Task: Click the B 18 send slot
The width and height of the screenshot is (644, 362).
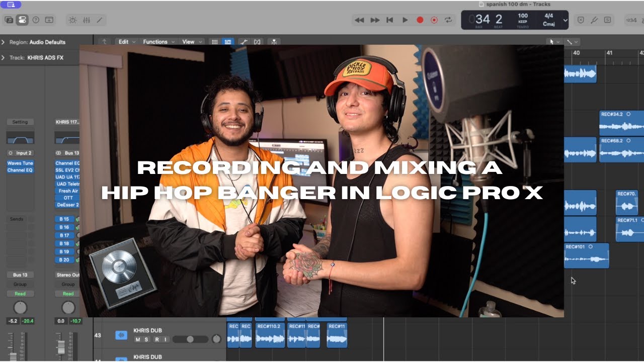Action: [64, 243]
